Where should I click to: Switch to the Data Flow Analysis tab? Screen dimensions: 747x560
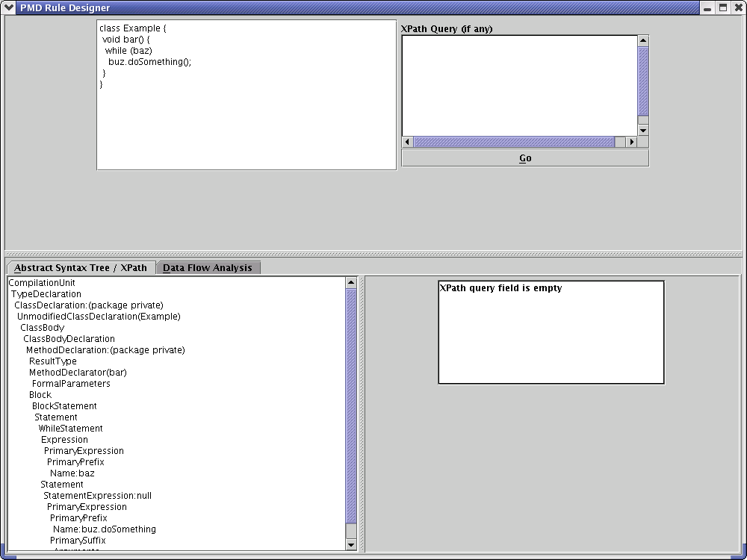pos(208,267)
